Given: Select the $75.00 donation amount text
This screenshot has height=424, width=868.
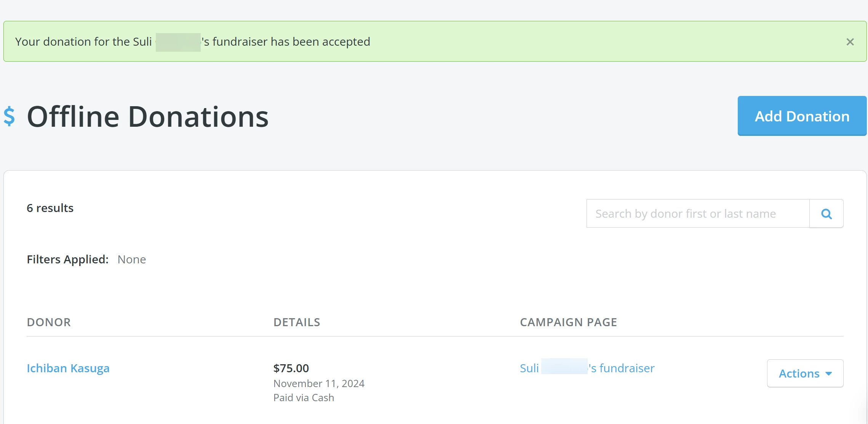Looking at the screenshot, I should click(291, 368).
